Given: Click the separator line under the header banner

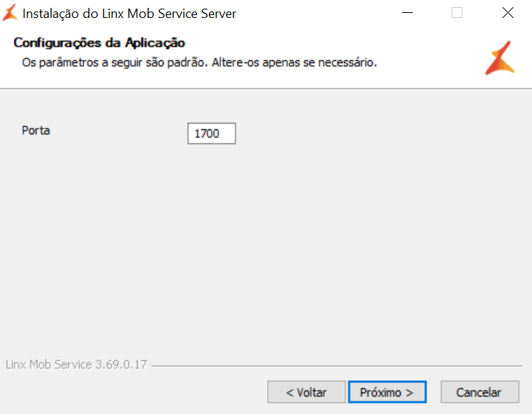Looking at the screenshot, I should click(x=266, y=88).
